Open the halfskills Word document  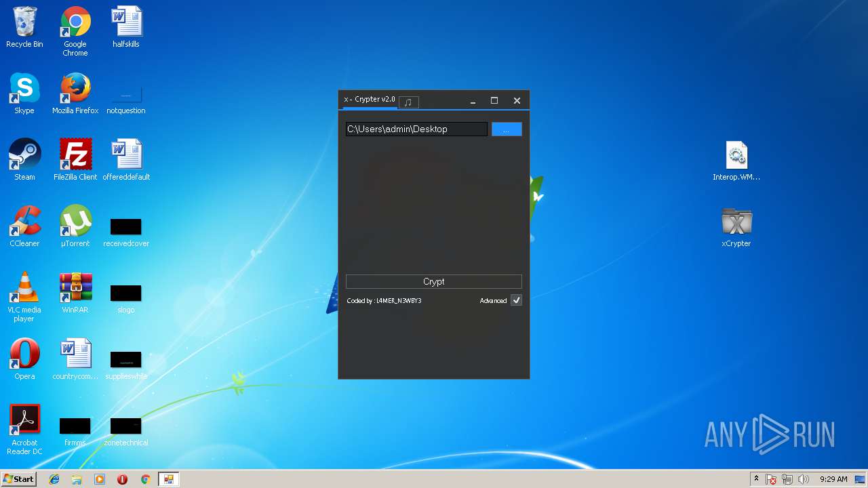pyautogui.click(x=126, y=28)
